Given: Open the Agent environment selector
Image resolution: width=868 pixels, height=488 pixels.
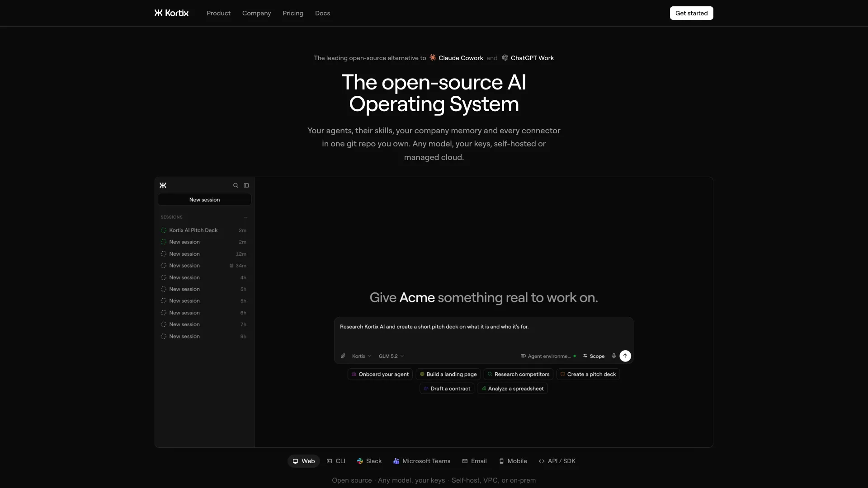Looking at the screenshot, I should 548,356.
